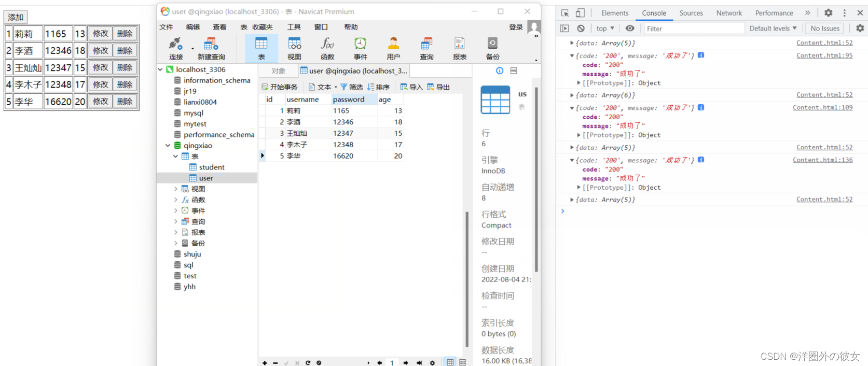Open the 文件 File menu in Navicat
The height and width of the screenshot is (366, 868).
(166, 27)
